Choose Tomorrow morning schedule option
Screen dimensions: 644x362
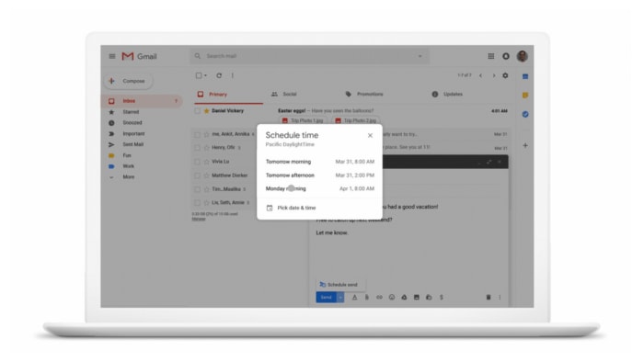click(319, 162)
